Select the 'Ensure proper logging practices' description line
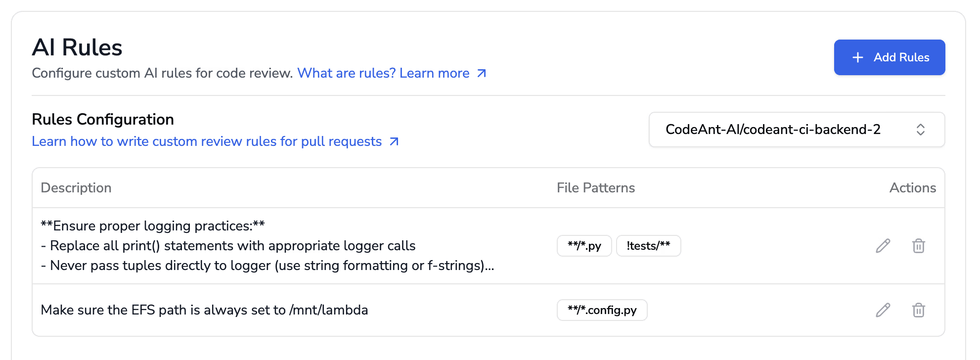This screenshot has height=360, width=980. (x=153, y=226)
